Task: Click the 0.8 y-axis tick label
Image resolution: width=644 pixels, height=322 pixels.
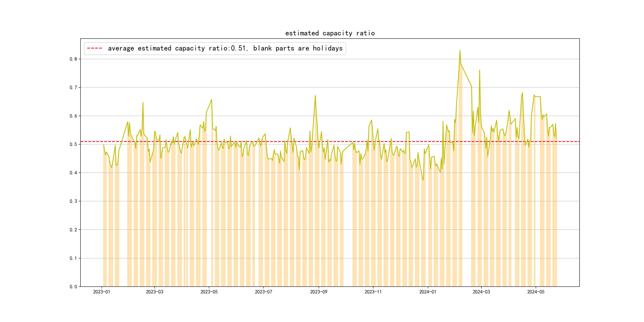Action: (x=73, y=59)
